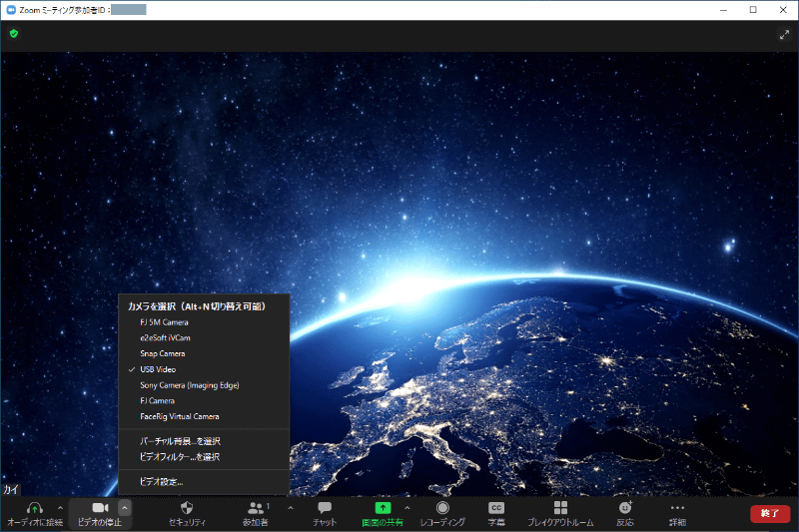This screenshot has height=532, width=799.
Task: Open the More (詳細) three-dots icon
Action: point(677,508)
